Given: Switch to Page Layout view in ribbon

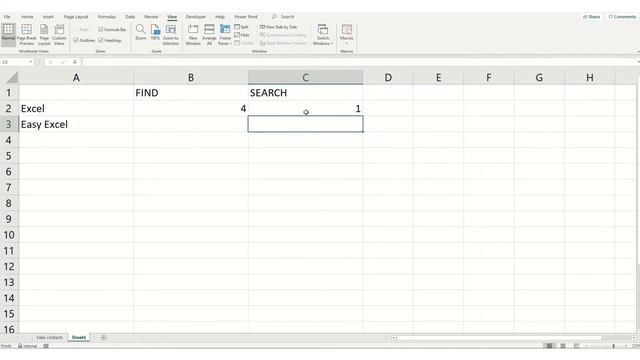Looking at the screenshot, I should [x=44, y=34].
